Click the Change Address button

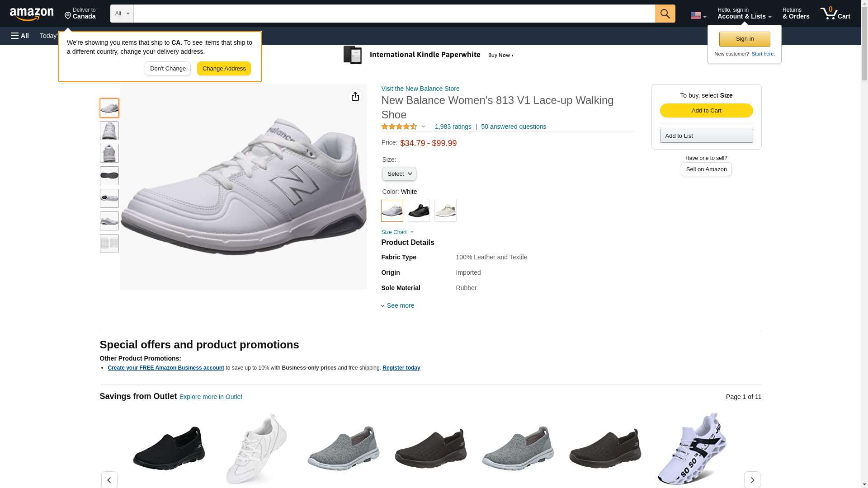click(224, 69)
